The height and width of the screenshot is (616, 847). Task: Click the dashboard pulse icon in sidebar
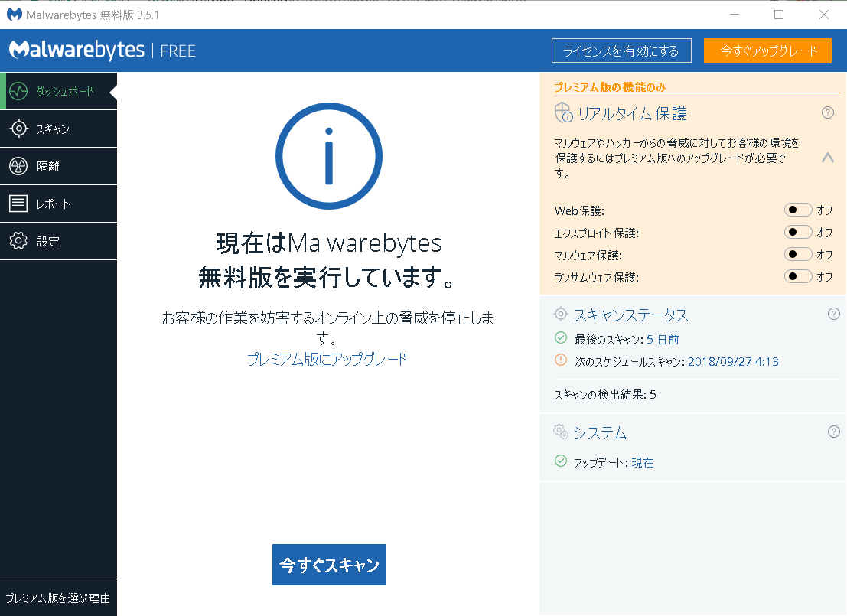18,91
